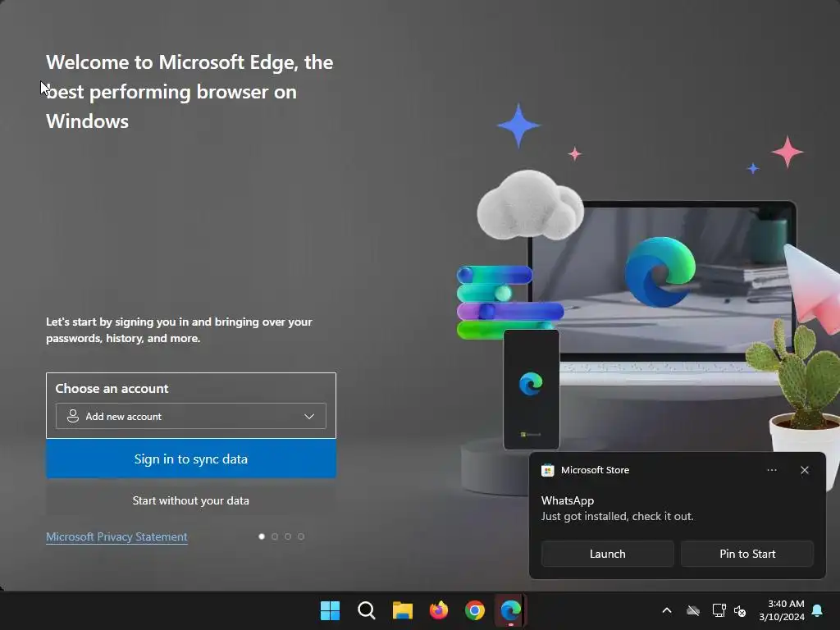The image size is (840, 630).
Task: Open File Explorer from taskbar
Action: pos(402,610)
